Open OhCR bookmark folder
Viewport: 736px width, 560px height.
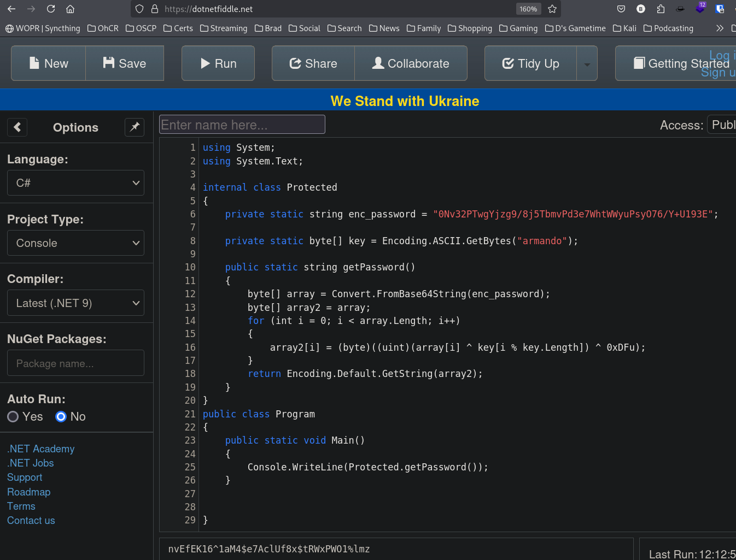coord(103,28)
